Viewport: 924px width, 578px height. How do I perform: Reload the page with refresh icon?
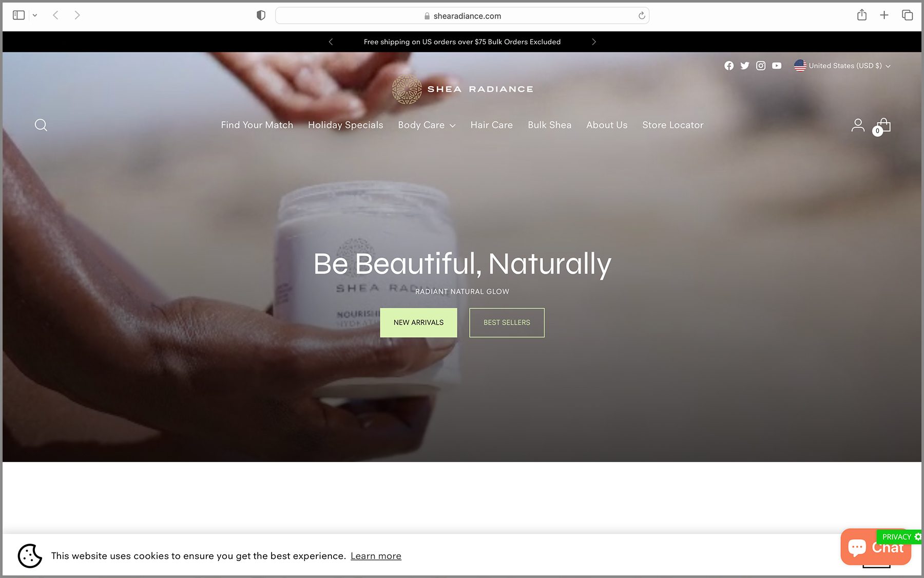click(x=641, y=16)
